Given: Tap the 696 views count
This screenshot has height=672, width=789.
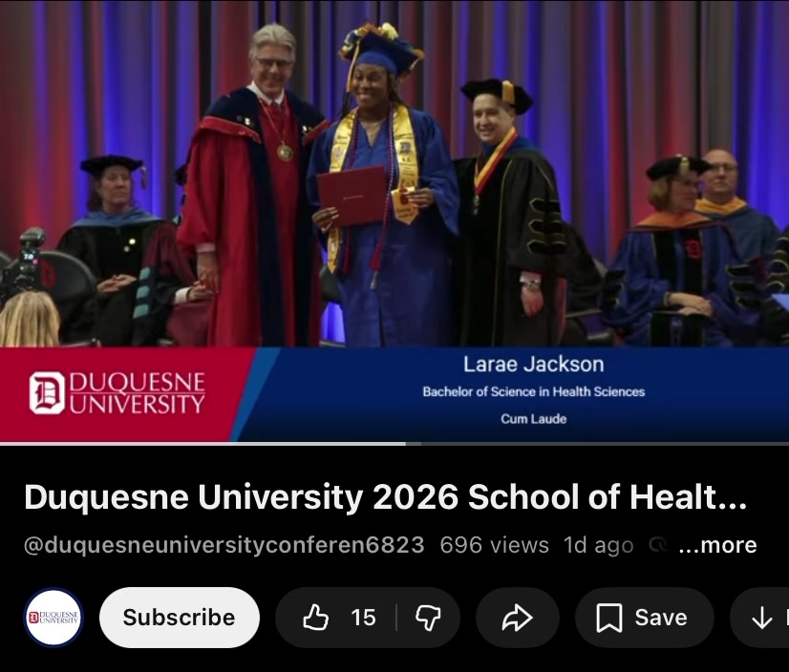Looking at the screenshot, I should pyautogui.click(x=494, y=545).
